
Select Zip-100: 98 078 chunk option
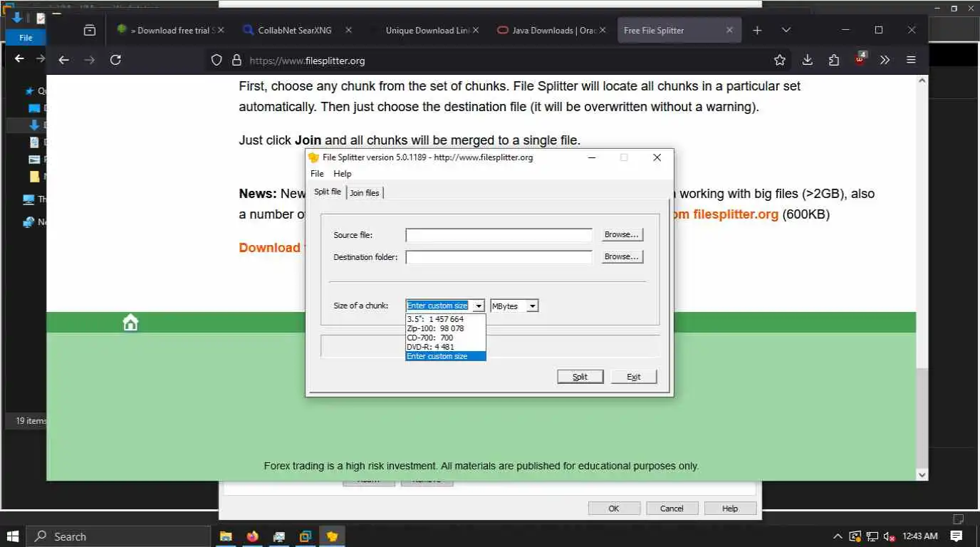click(446, 328)
